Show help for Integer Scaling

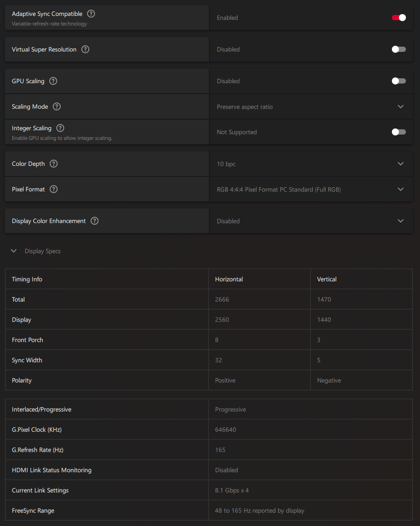60,128
